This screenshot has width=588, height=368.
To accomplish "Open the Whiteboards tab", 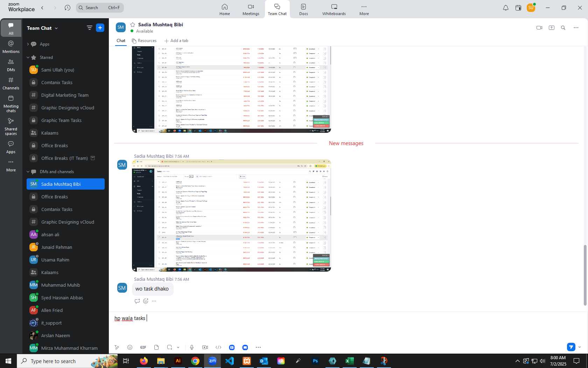I will pyautogui.click(x=334, y=9).
